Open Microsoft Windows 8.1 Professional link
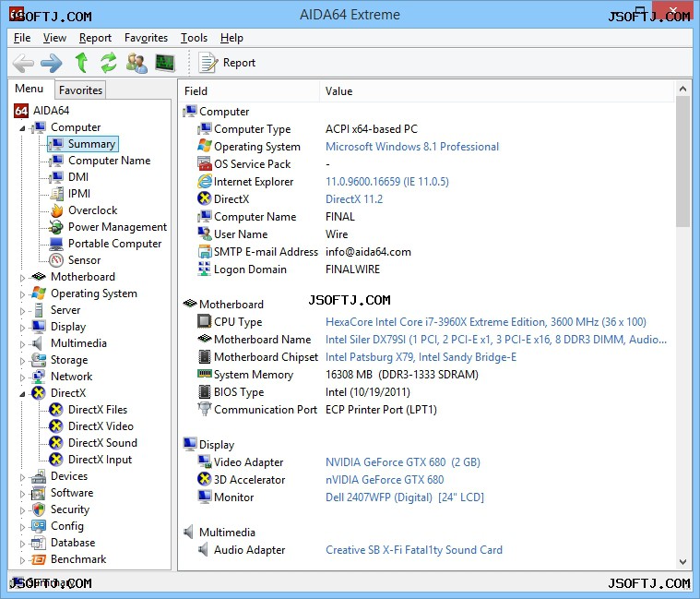Image resolution: width=700 pixels, height=599 pixels. click(x=412, y=147)
